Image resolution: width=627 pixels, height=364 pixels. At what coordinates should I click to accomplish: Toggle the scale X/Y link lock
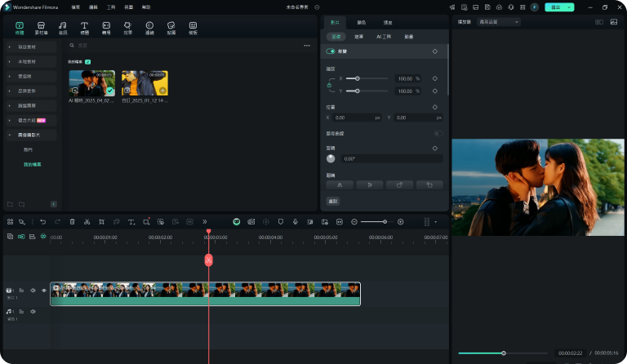tap(329, 85)
